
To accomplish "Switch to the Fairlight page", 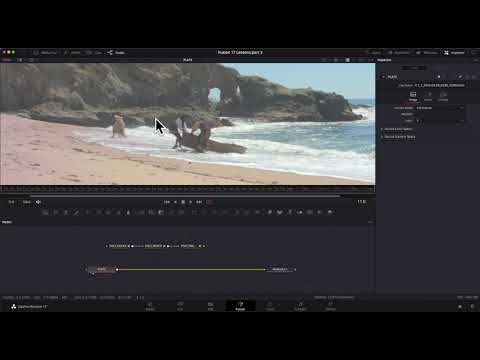I will click(x=300, y=306).
